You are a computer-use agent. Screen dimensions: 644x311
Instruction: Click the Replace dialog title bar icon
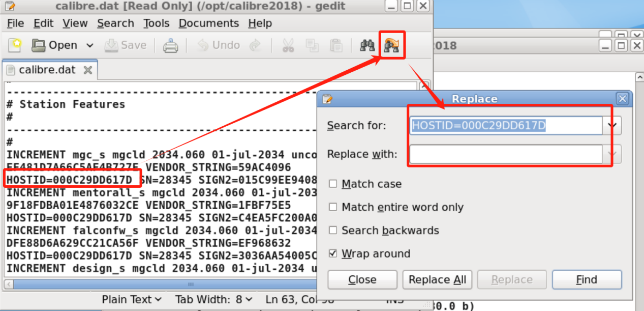coord(327,99)
